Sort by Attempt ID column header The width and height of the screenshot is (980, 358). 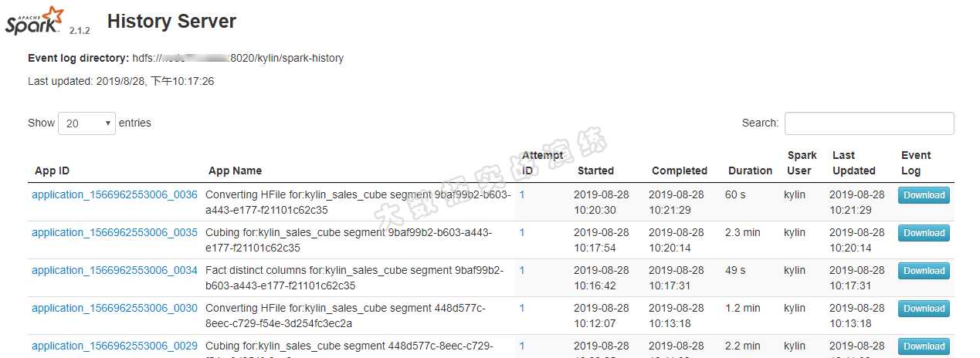(542, 163)
